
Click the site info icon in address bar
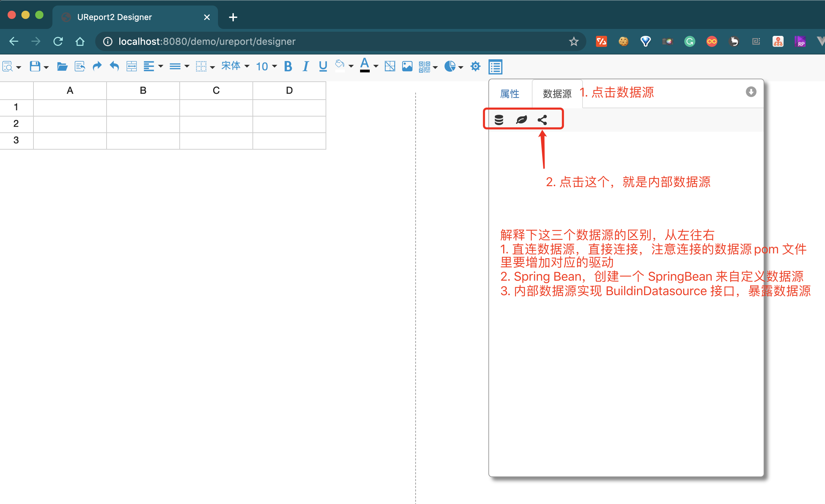coord(108,41)
